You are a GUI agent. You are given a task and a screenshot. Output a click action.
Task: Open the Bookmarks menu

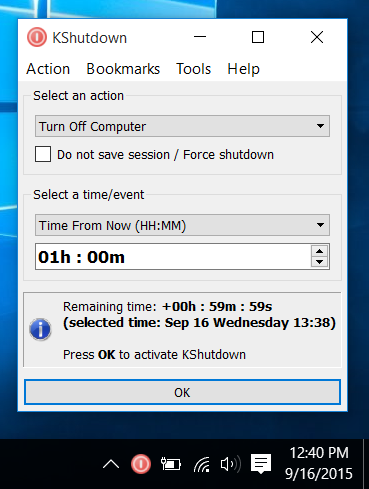123,69
